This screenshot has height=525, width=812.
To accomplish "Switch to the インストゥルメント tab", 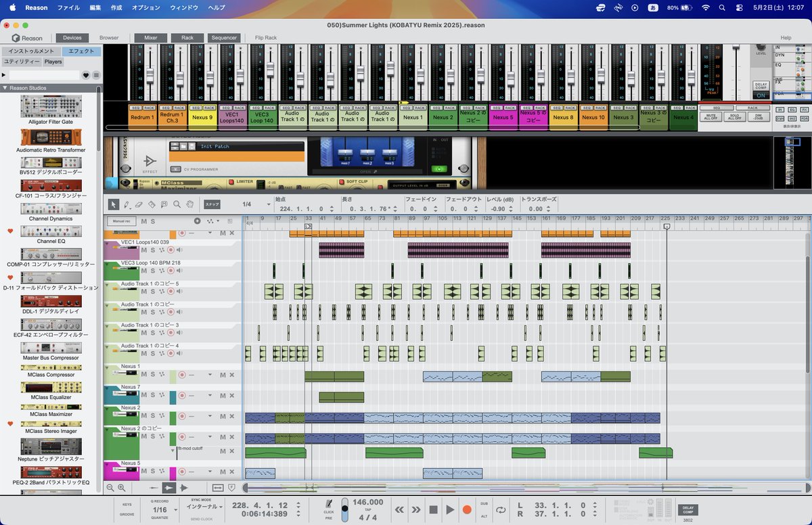I will (31, 51).
